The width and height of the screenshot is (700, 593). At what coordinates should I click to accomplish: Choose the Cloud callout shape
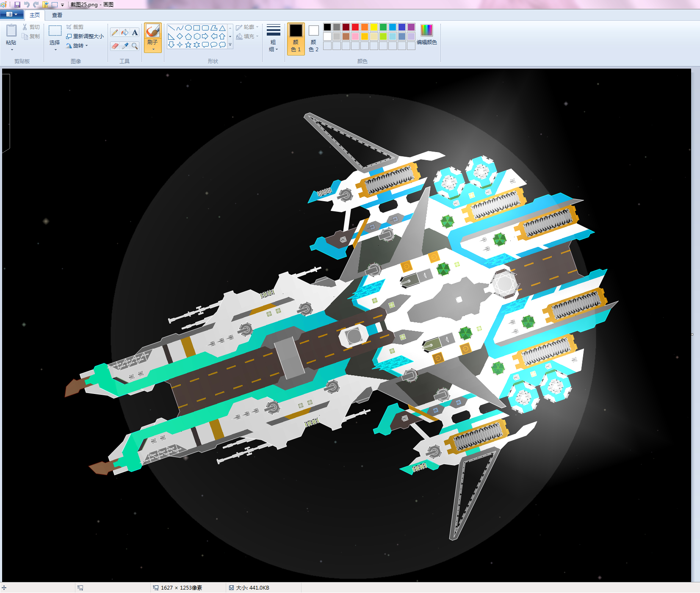222,44
